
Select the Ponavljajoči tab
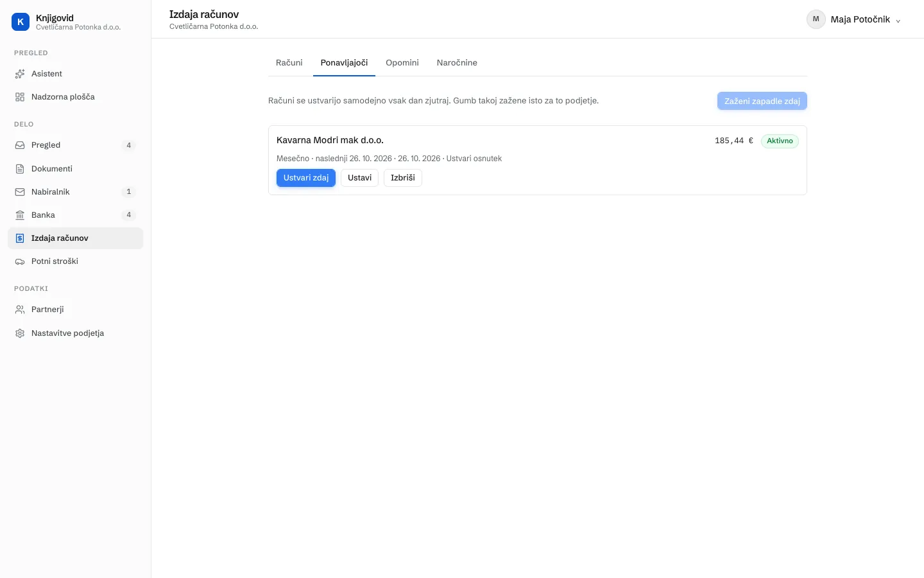click(x=345, y=63)
